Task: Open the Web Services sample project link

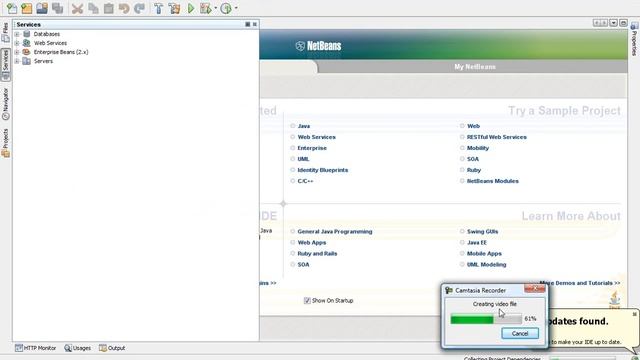Action: pos(316,137)
